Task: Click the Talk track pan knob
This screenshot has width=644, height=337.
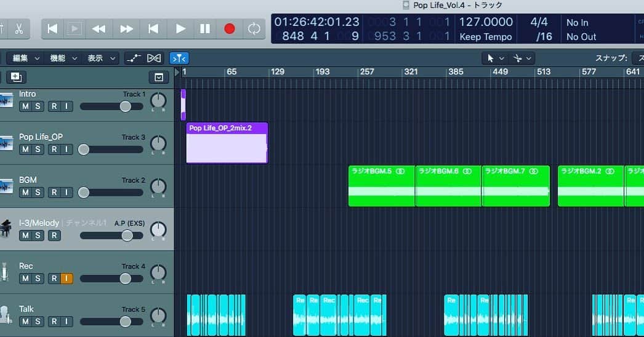Action: [x=158, y=315]
